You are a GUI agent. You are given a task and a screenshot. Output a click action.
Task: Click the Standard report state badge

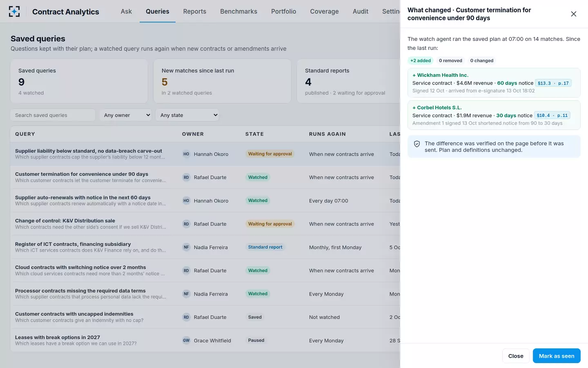[265, 247]
